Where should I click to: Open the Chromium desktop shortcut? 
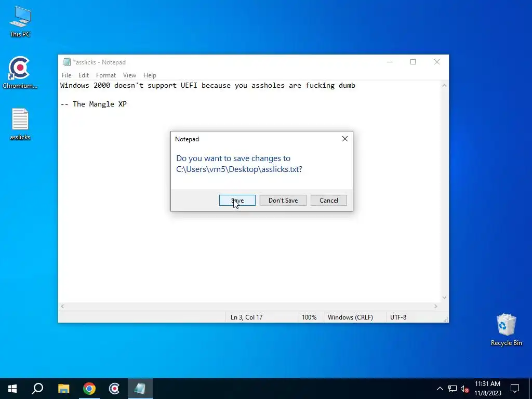pyautogui.click(x=20, y=72)
